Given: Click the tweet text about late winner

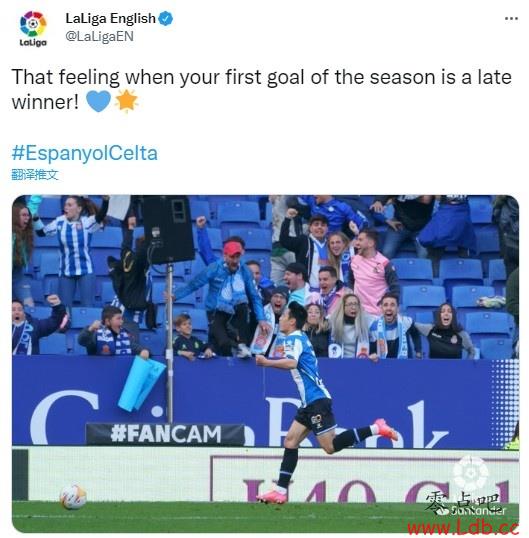Looking at the screenshot, I should pyautogui.click(x=261, y=90).
